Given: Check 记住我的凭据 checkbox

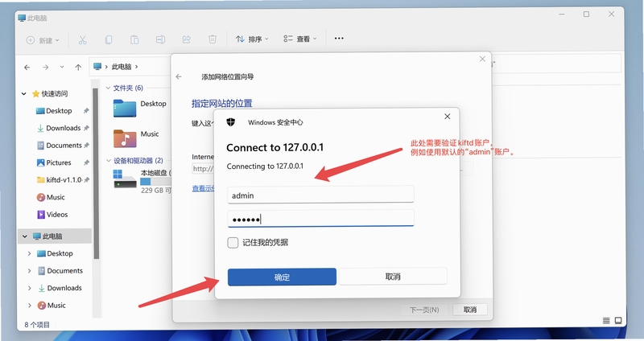Looking at the screenshot, I should click(233, 243).
